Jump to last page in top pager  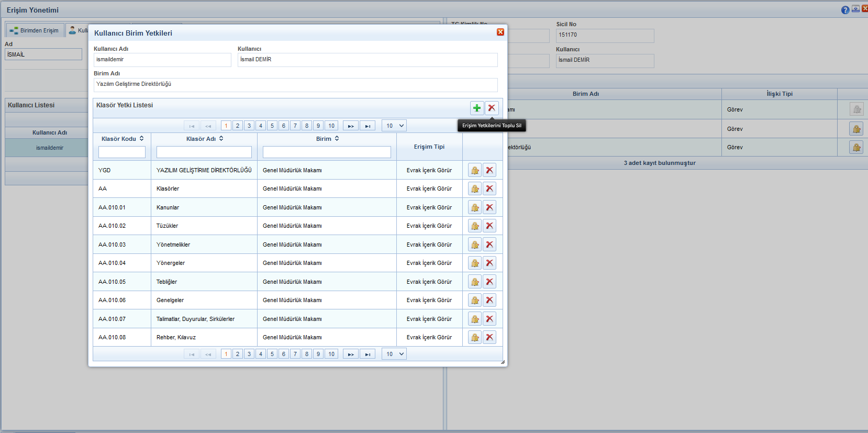pos(368,126)
